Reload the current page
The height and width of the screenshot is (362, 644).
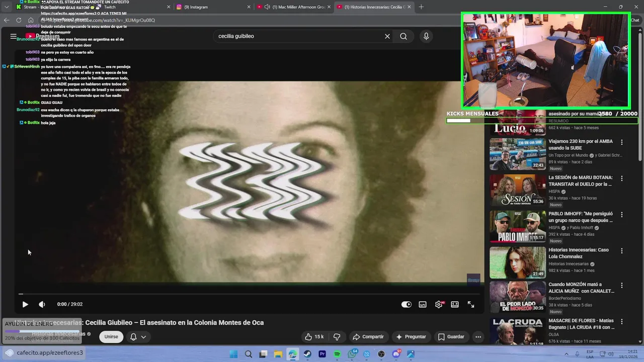[19, 20]
